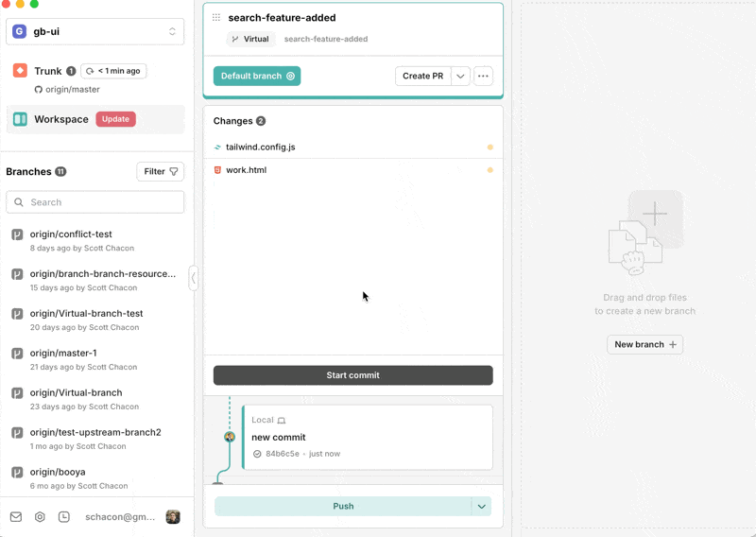Click the commit author avatar on timeline

click(229, 437)
